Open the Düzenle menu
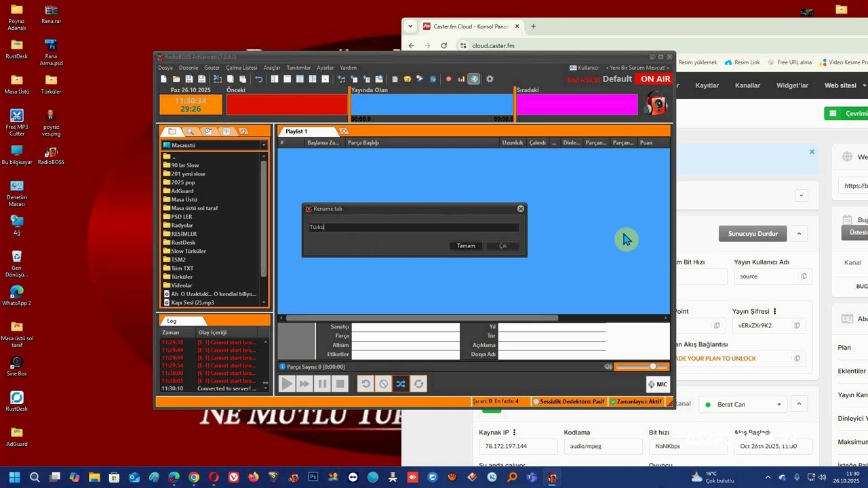This screenshot has height=488, width=868. (189, 68)
